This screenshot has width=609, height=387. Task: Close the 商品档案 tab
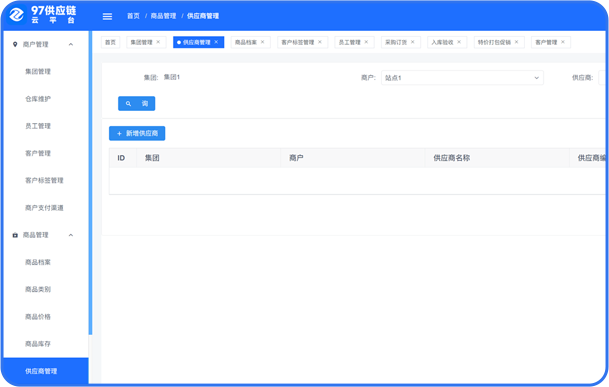point(263,42)
